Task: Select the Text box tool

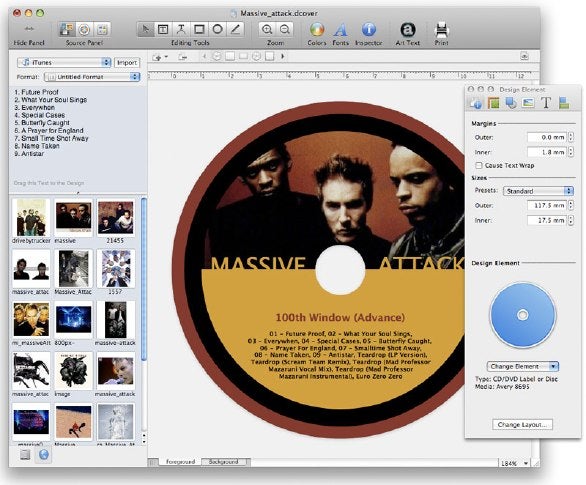Action: click(163, 29)
